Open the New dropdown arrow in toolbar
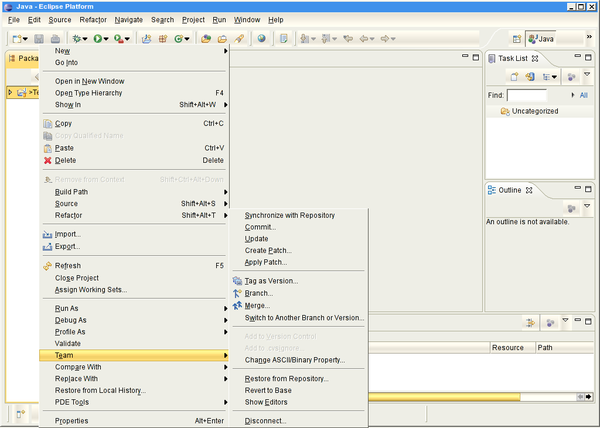 (x=25, y=39)
